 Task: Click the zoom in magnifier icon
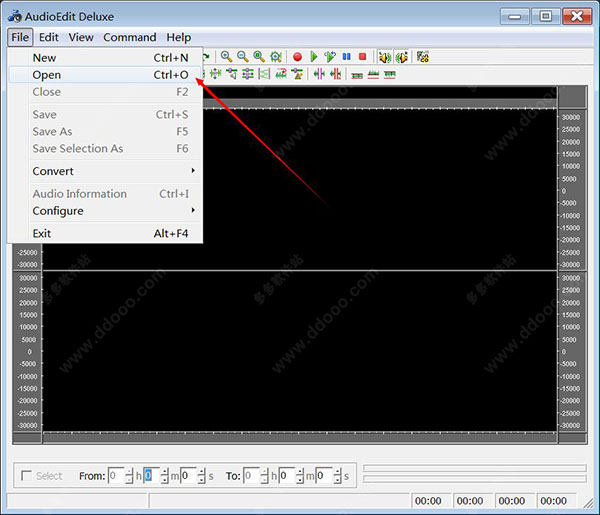[226, 57]
